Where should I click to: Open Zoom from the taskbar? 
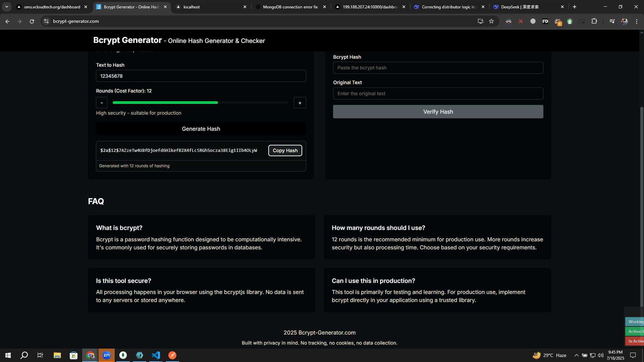coord(107,355)
